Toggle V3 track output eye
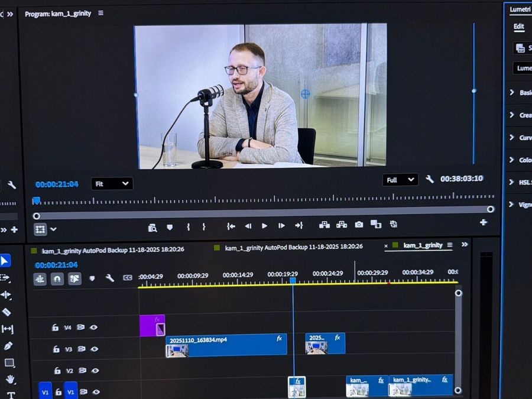Viewport: 532px width, 399px height. pos(95,349)
